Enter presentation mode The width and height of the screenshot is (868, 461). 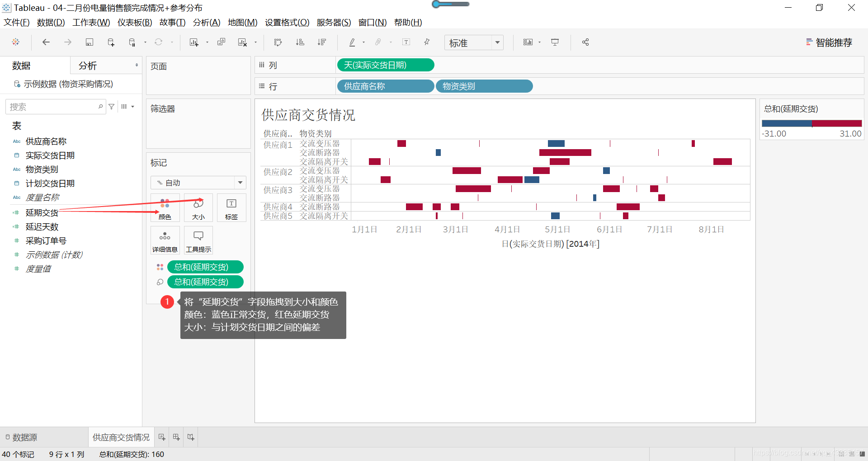point(555,42)
